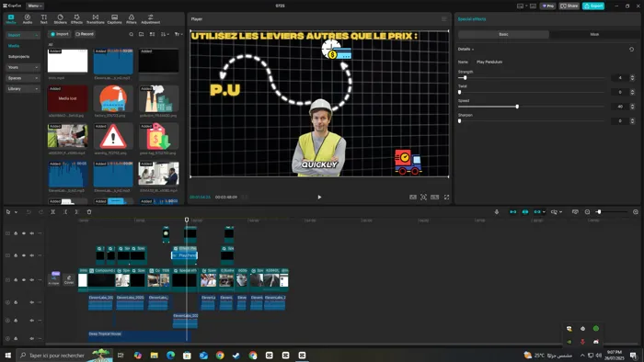
Task: Select the Deep Tropical House audio clip
Action: [x=138, y=336]
